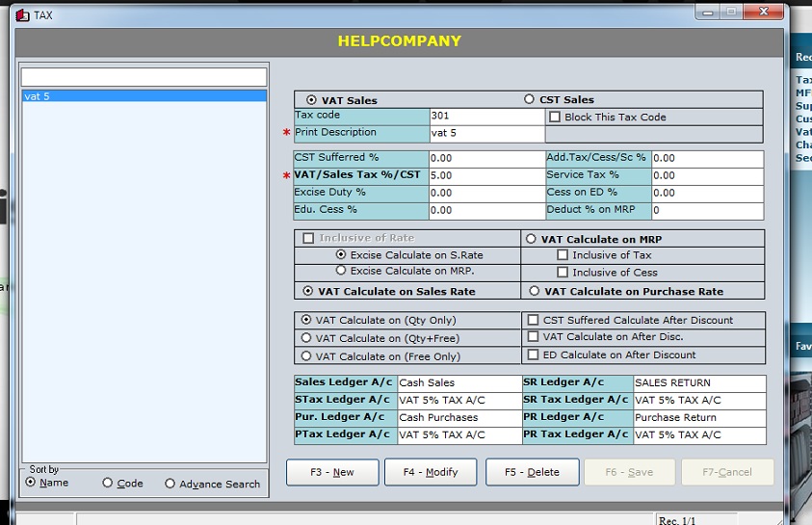Enable Block This Tax Code checkbox

click(555, 118)
